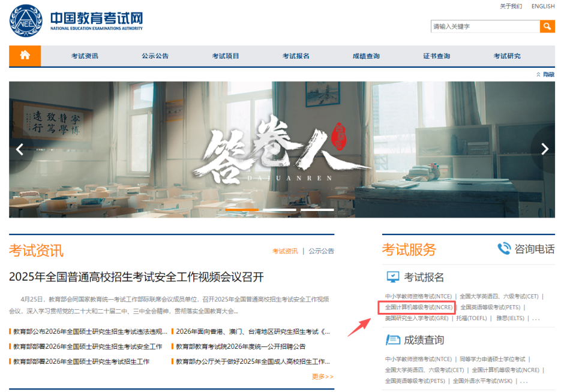Click the 答卷人 banner image

click(282, 149)
